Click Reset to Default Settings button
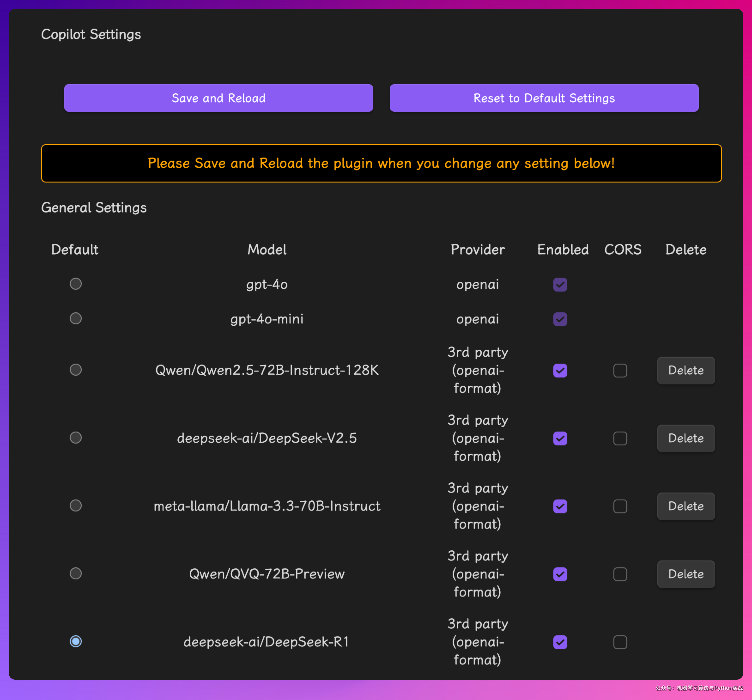This screenshot has width=752, height=700. coord(544,98)
